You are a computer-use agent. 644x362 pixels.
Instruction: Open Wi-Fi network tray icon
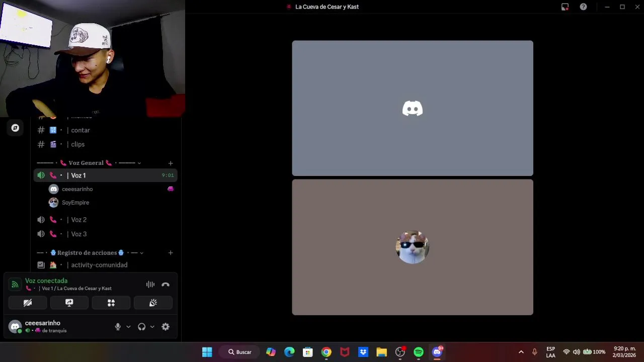coord(567,352)
